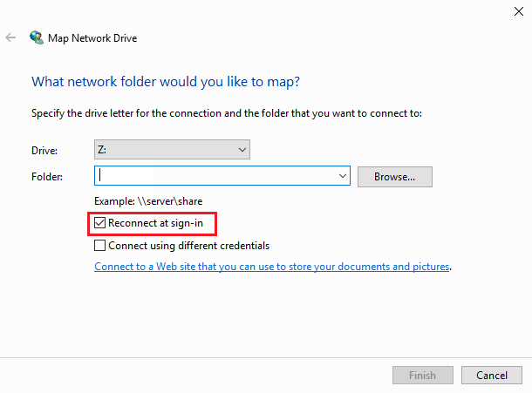This screenshot has height=393, width=532.
Task: Enable Connect using different credentials checkbox
Action: (x=99, y=245)
